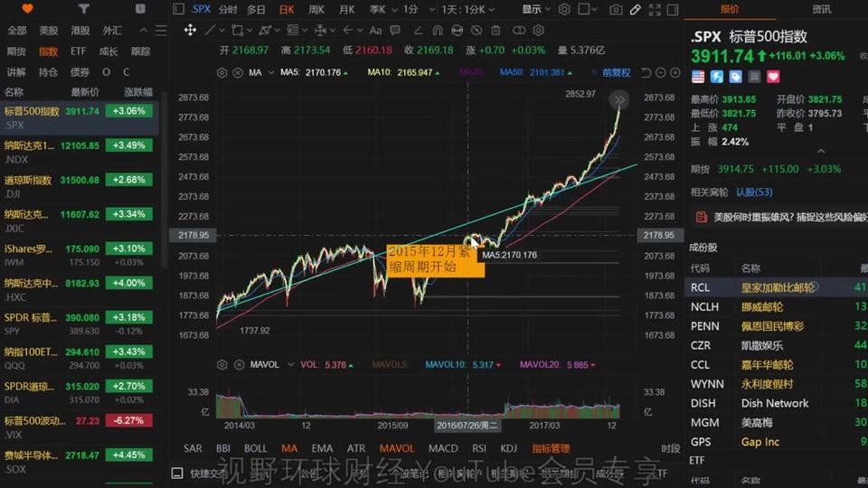Open favorites via the heart icon

point(27,8)
